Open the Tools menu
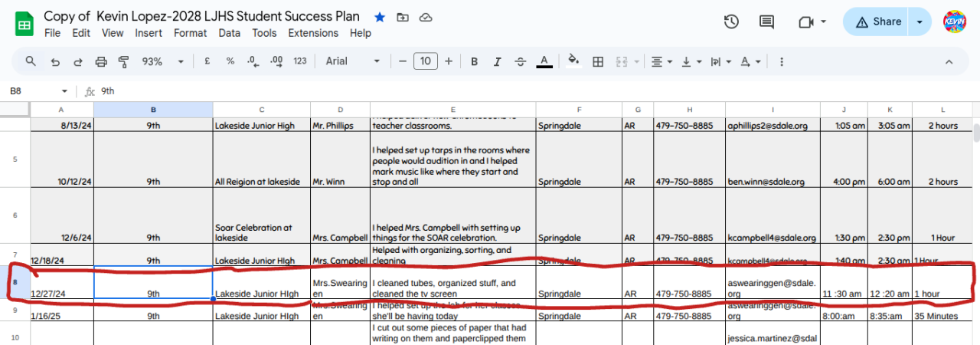This screenshot has width=980, height=345. 264,33
